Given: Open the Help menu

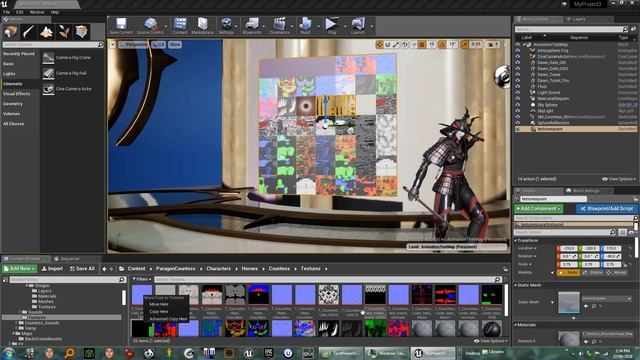Looking at the screenshot, I should coord(55,12).
